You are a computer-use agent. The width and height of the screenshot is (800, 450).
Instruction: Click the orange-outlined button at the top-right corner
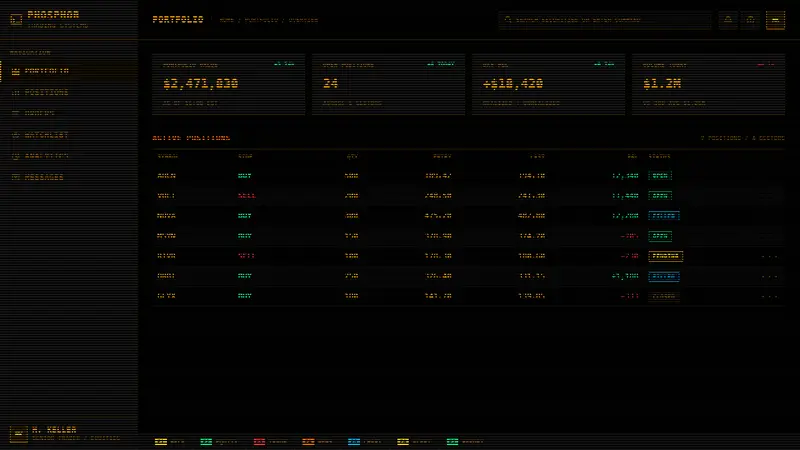coord(776,20)
